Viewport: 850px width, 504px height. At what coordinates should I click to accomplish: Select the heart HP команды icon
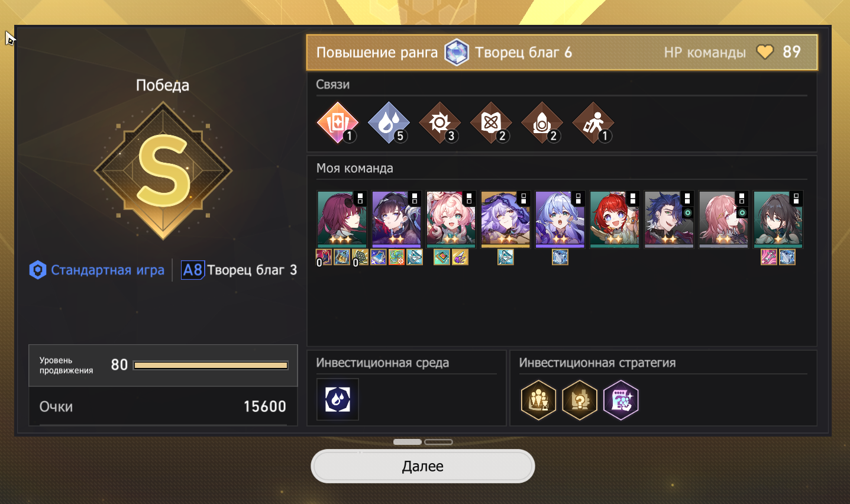[x=765, y=52]
